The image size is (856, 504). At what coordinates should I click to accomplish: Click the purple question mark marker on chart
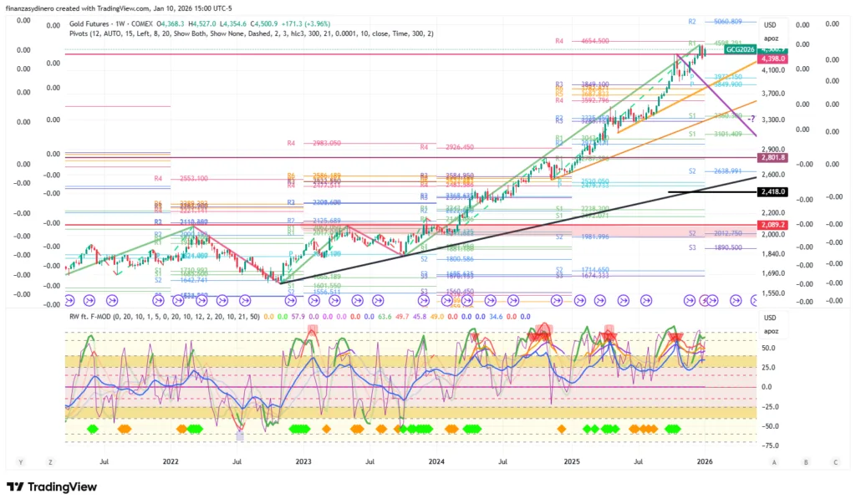[x=751, y=119]
